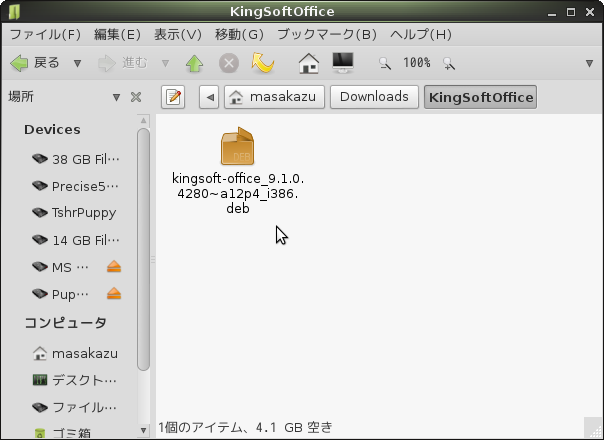Open the 14 GB Fil… device
The height and width of the screenshot is (440, 604).
coord(76,240)
